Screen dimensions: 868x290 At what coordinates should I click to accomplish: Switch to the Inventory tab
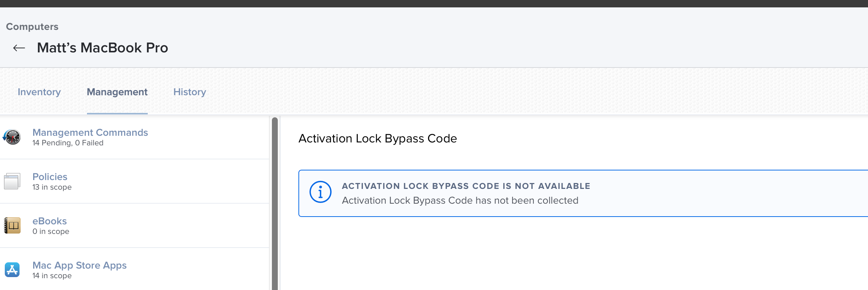coord(39,92)
